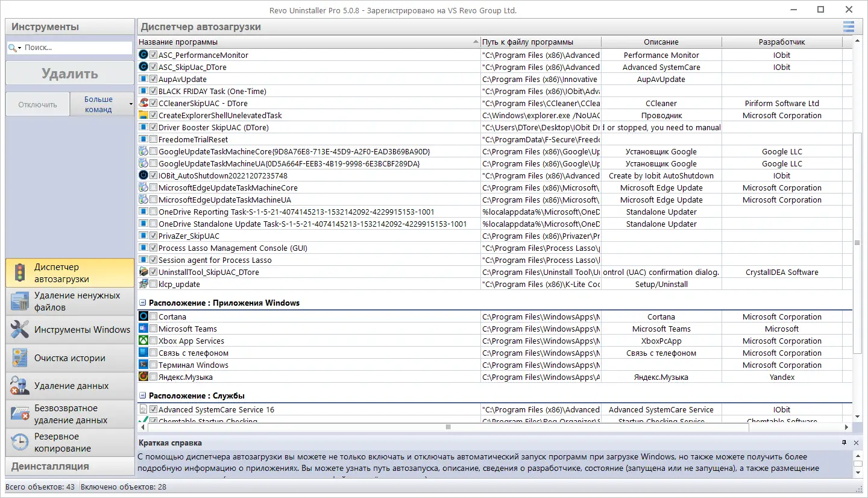Viewport: 868px width, 498px height.
Task: Open the Резервное копирование clock icon
Action: [x=20, y=443]
